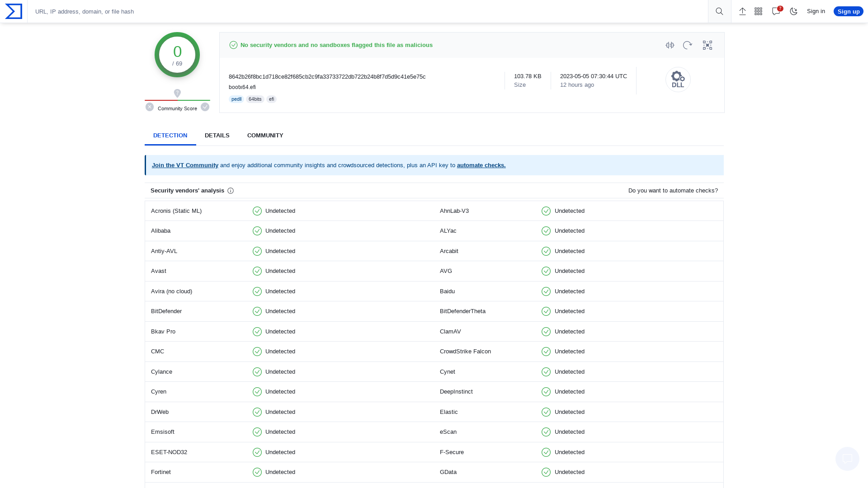Click the F-Secure vendor name

coord(452,452)
